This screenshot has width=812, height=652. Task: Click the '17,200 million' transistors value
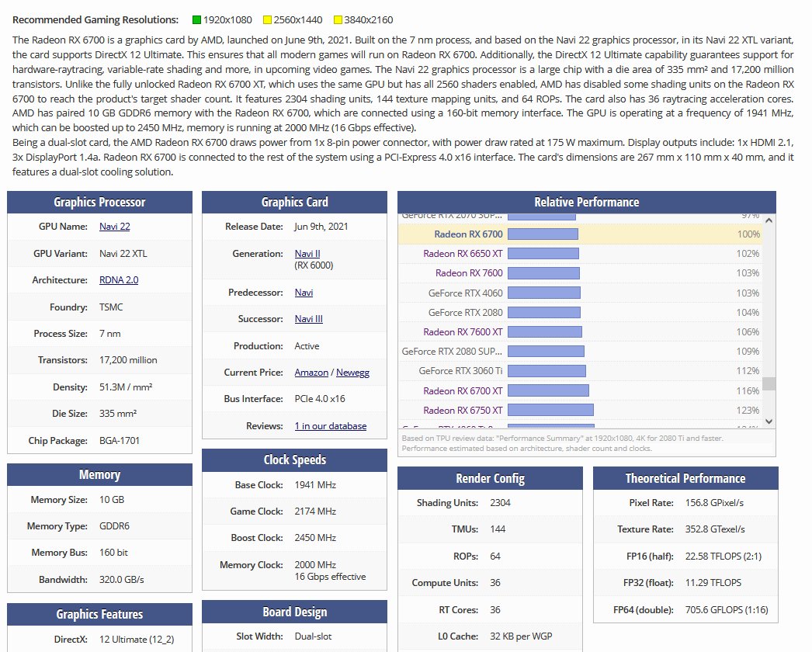click(128, 360)
